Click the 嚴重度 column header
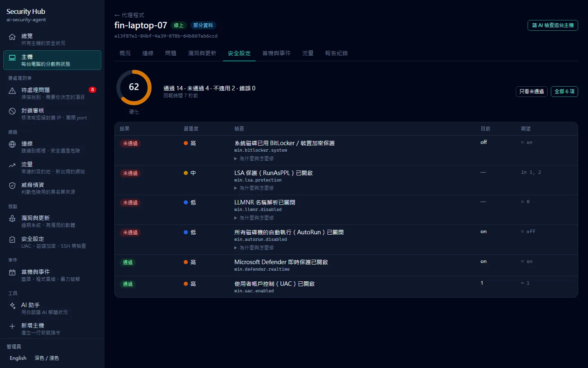The width and height of the screenshot is (588, 368). coord(191,129)
